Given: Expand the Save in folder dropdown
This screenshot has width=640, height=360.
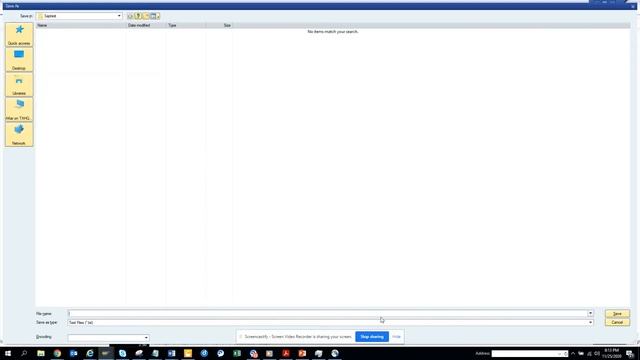Looking at the screenshot, I should coord(119,16).
